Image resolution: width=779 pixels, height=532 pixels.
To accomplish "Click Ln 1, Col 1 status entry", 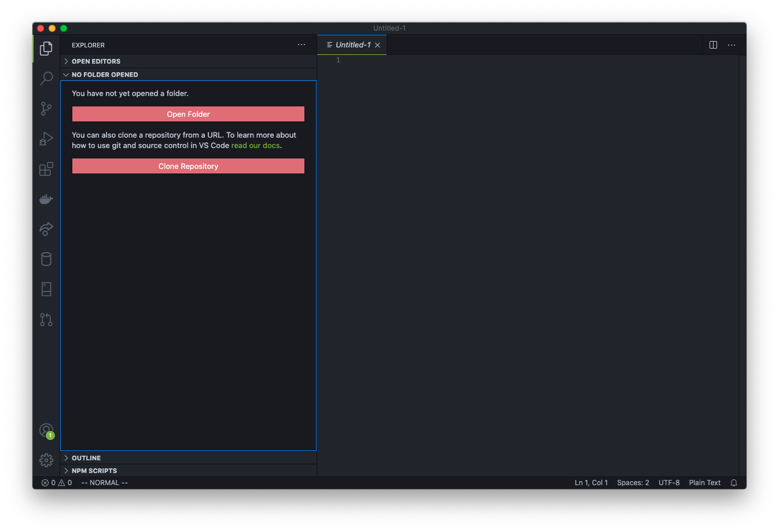I will pos(591,483).
